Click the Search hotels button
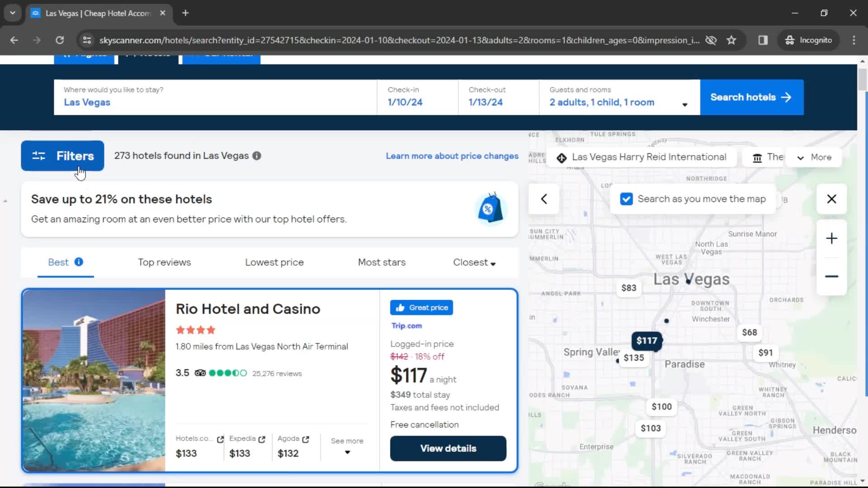Image resolution: width=868 pixels, height=488 pixels. [x=752, y=97]
